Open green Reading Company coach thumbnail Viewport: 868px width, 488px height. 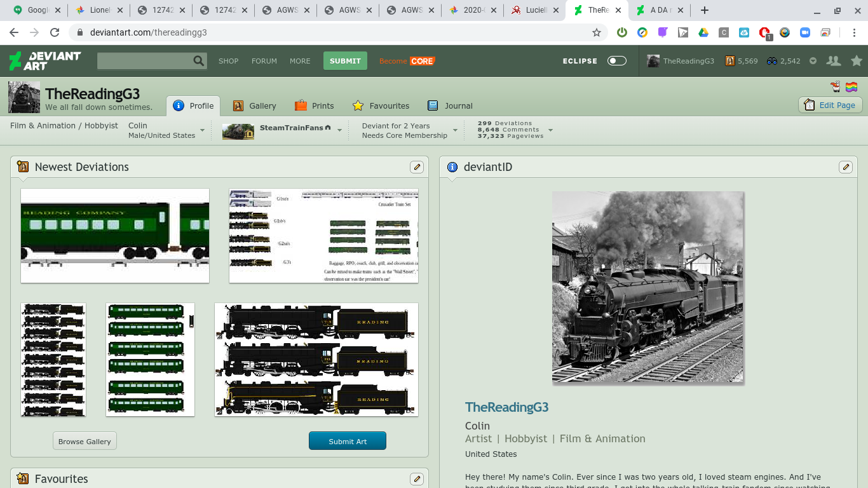[115, 236]
